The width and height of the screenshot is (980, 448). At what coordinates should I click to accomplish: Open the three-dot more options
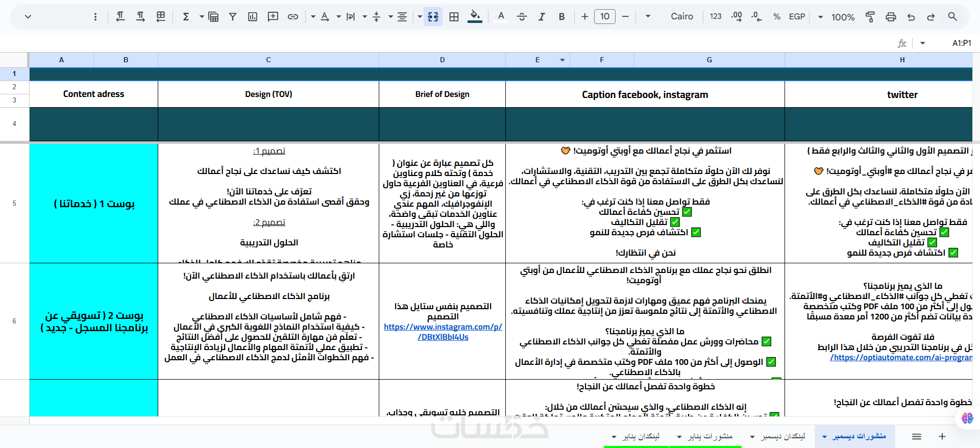(95, 17)
